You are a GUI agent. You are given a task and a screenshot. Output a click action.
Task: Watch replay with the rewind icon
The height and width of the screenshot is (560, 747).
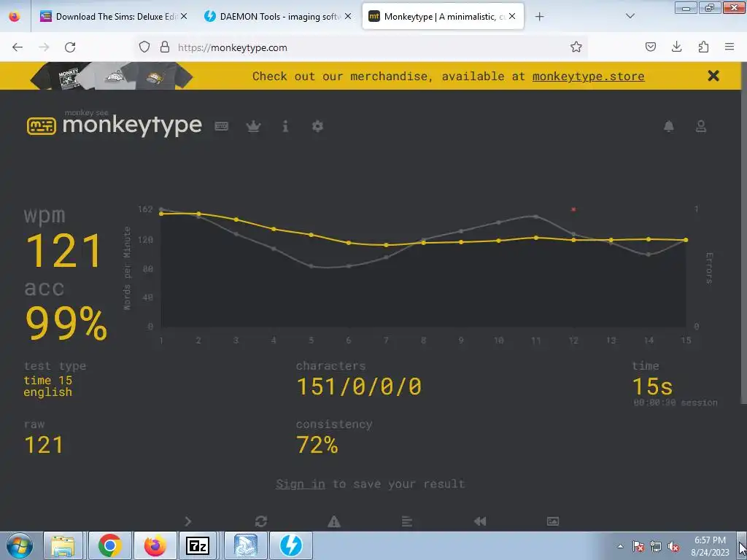coord(480,521)
